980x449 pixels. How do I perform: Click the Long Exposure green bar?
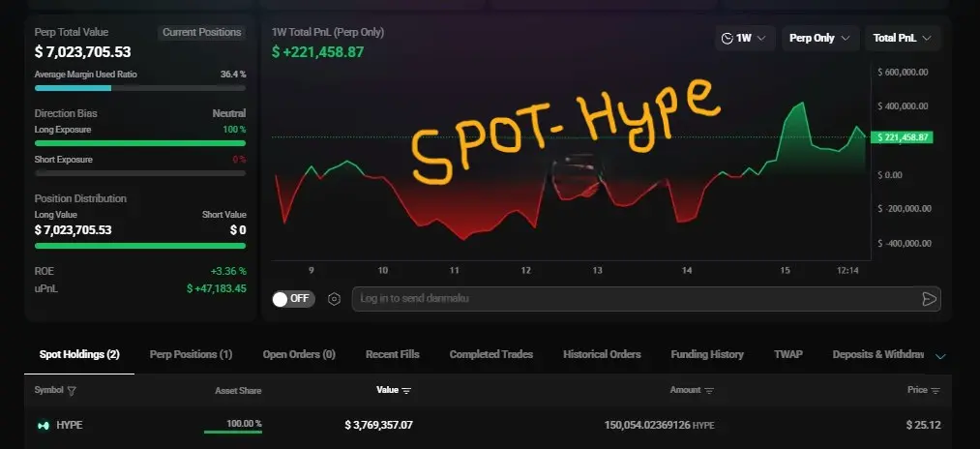(x=140, y=143)
